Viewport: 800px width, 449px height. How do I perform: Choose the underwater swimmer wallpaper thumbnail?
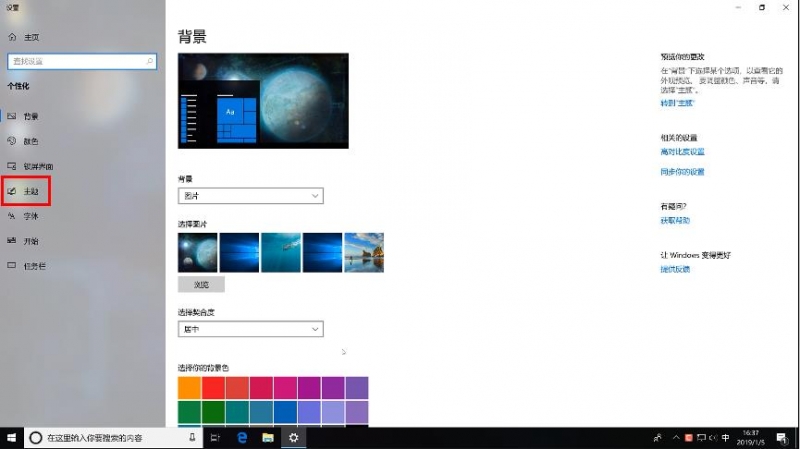point(281,253)
